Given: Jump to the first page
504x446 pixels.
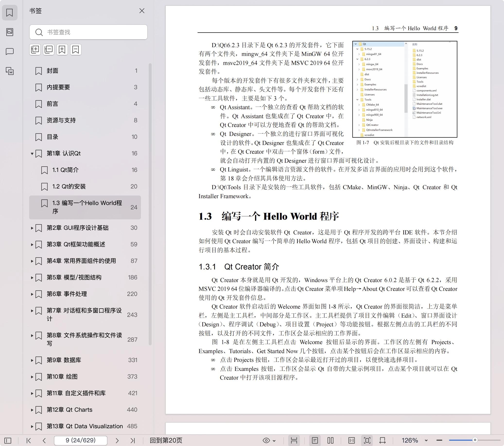Looking at the screenshot, I should click(x=29, y=441).
